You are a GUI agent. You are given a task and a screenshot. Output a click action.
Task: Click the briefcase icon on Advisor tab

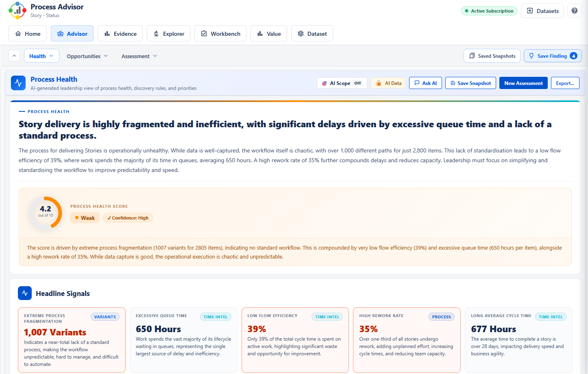60,34
